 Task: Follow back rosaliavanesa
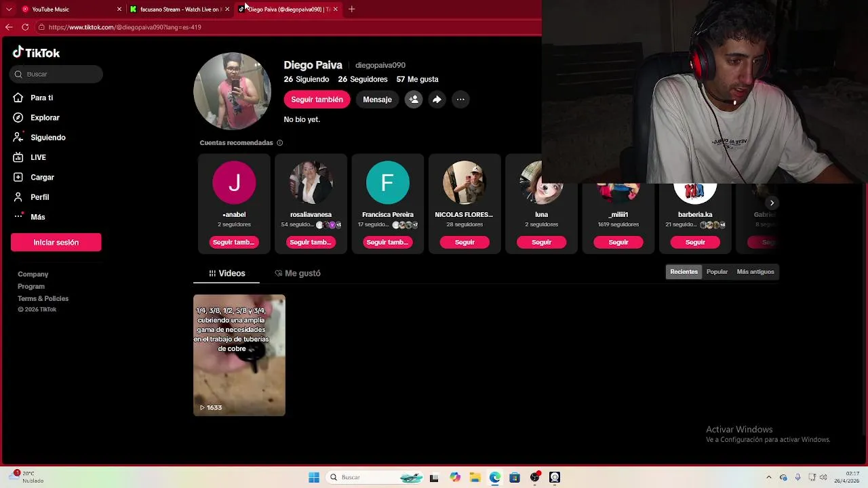point(311,242)
